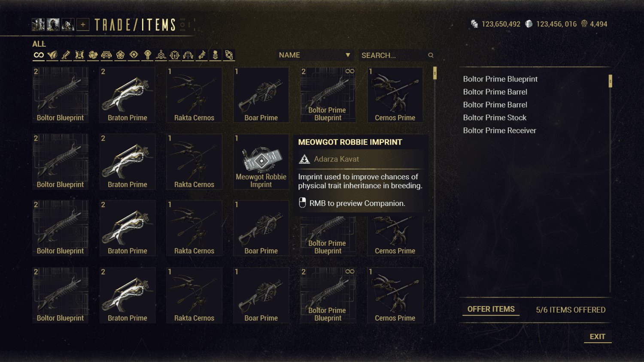Click the OFFER ITEMS tab
This screenshot has width=644, height=362.
point(491,309)
